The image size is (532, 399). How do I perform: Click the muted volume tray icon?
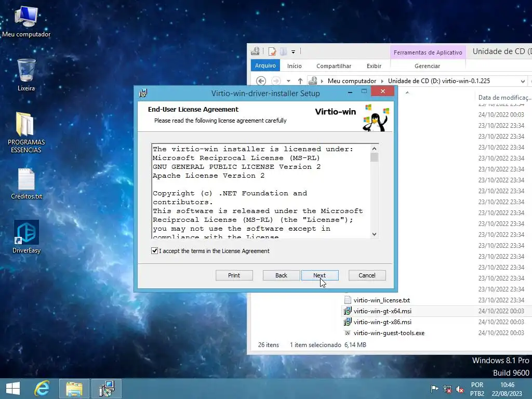[460, 389]
